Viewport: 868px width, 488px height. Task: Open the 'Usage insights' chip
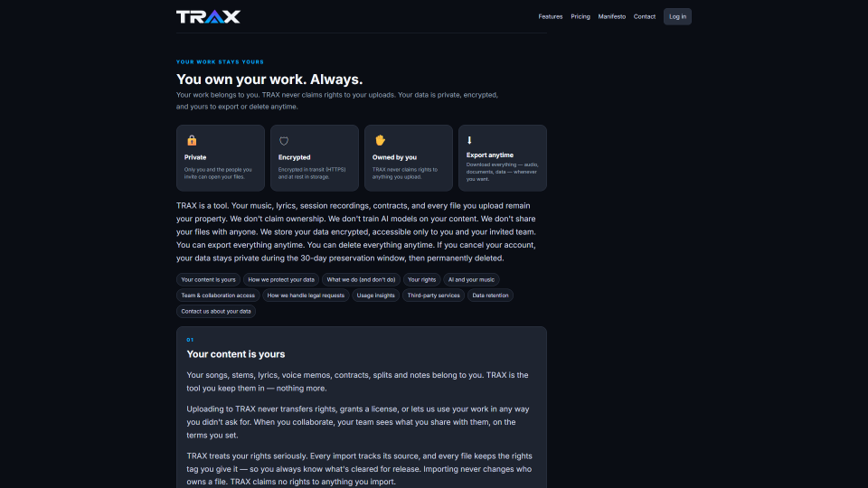tap(375, 296)
